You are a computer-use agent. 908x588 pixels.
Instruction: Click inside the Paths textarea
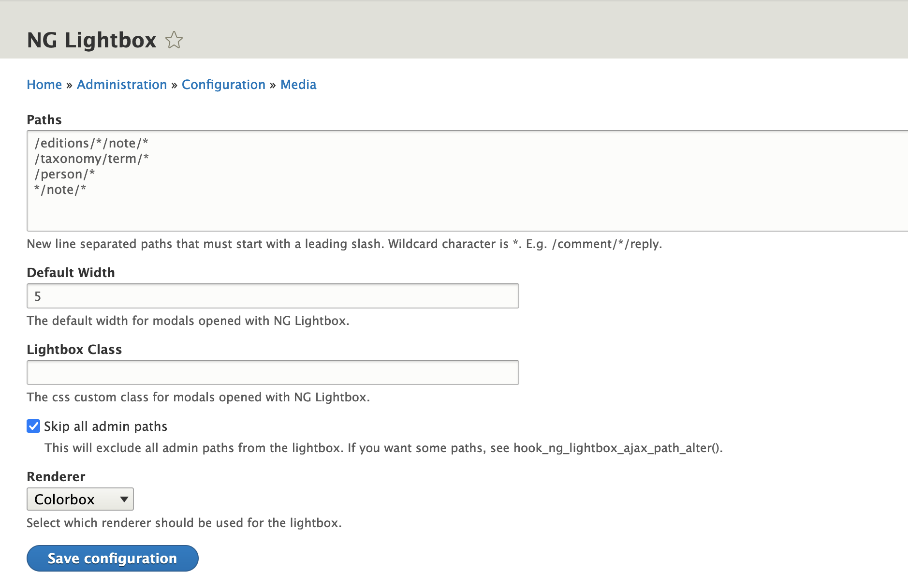468,181
